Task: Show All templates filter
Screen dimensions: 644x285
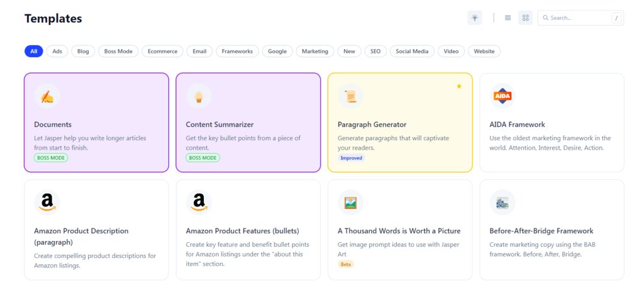Action: click(33, 52)
